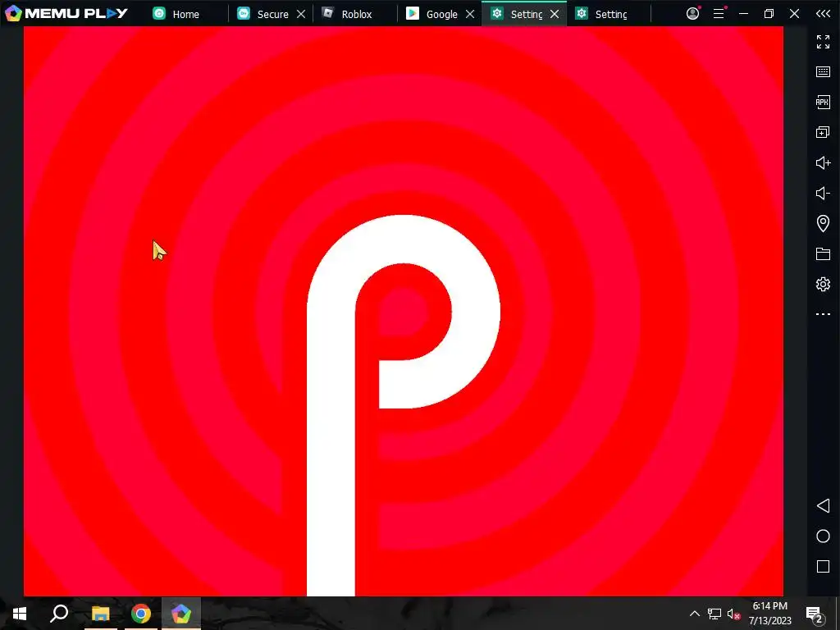Viewport: 840px width, 630px height.
Task: Close the Google tab
Action: click(x=470, y=14)
